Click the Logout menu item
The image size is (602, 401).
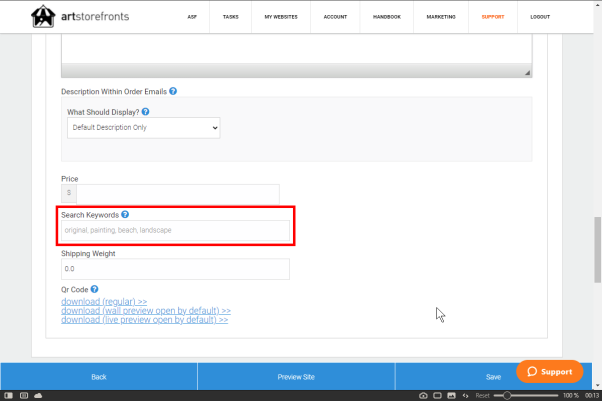pos(541,17)
